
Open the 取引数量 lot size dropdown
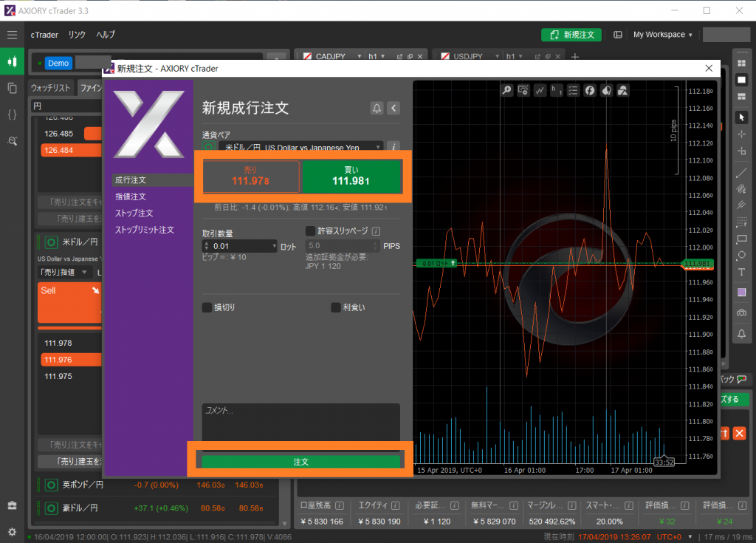(x=275, y=246)
